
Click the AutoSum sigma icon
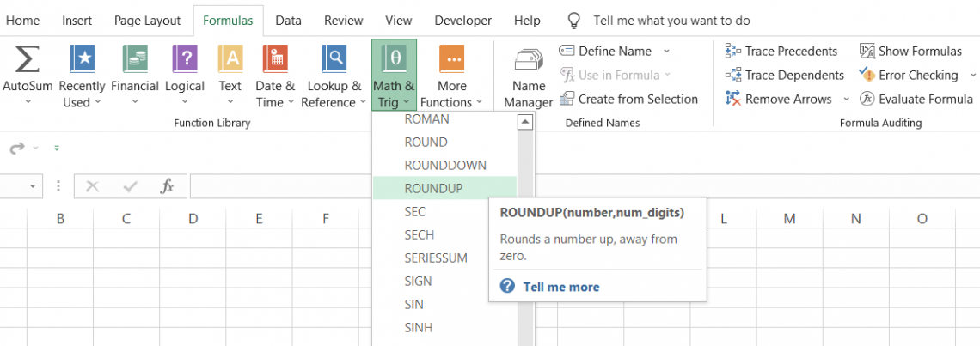coord(28,60)
